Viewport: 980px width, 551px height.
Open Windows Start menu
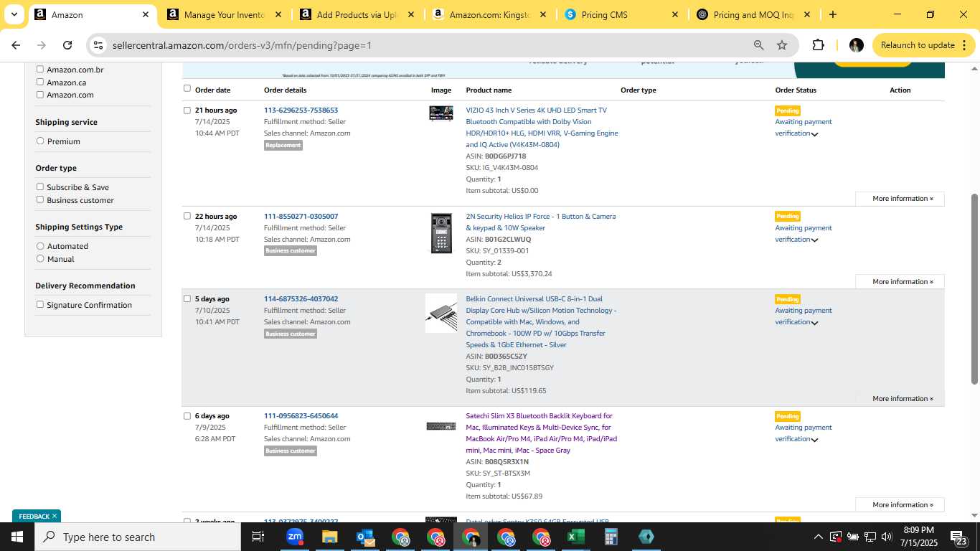coord(17,537)
